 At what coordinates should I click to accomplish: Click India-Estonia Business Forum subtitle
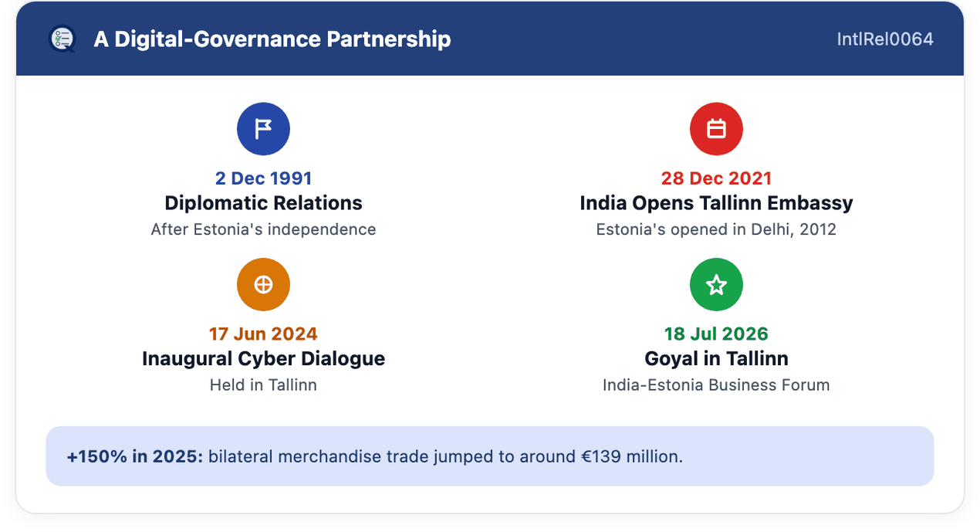(x=716, y=385)
